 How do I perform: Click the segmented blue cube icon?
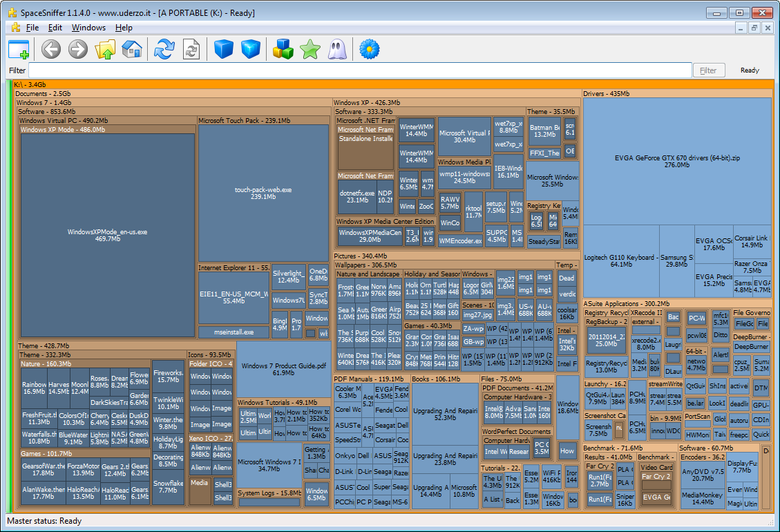(251, 49)
